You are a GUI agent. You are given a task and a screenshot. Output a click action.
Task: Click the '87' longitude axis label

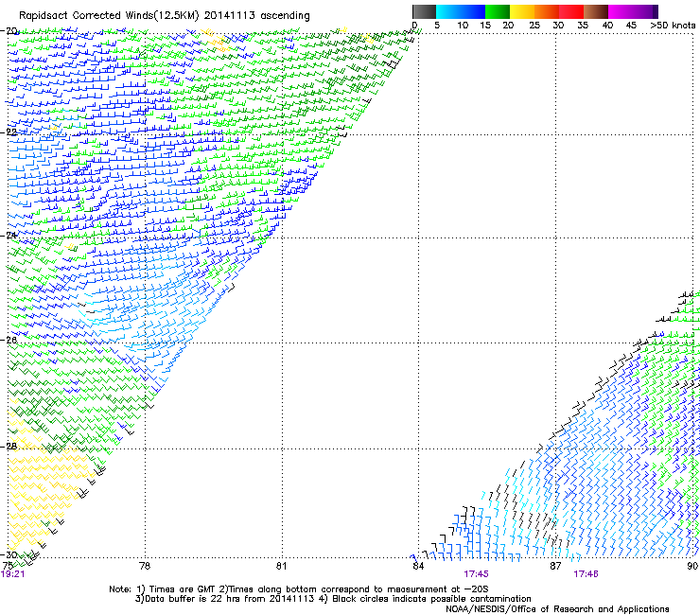tap(555, 566)
